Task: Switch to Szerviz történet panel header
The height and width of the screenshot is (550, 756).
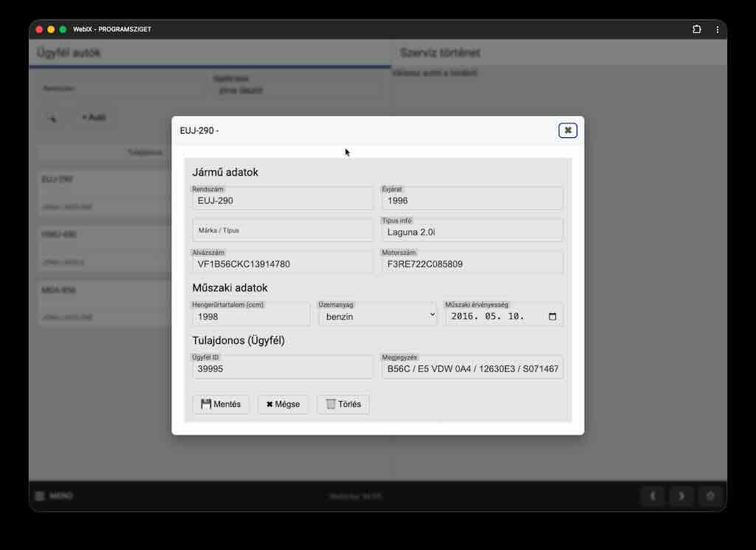Action: [x=440, y=53]
